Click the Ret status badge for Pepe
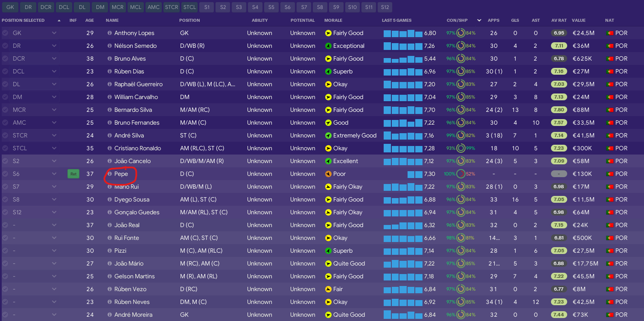This screenshot has width=644, height=321. pyautogui.click(x=73, y=174)
